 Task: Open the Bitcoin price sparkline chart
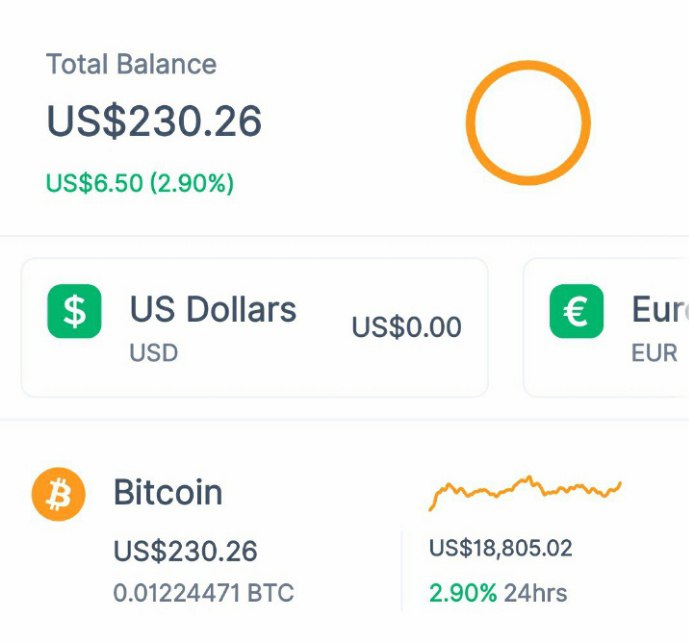click(525, 489)
